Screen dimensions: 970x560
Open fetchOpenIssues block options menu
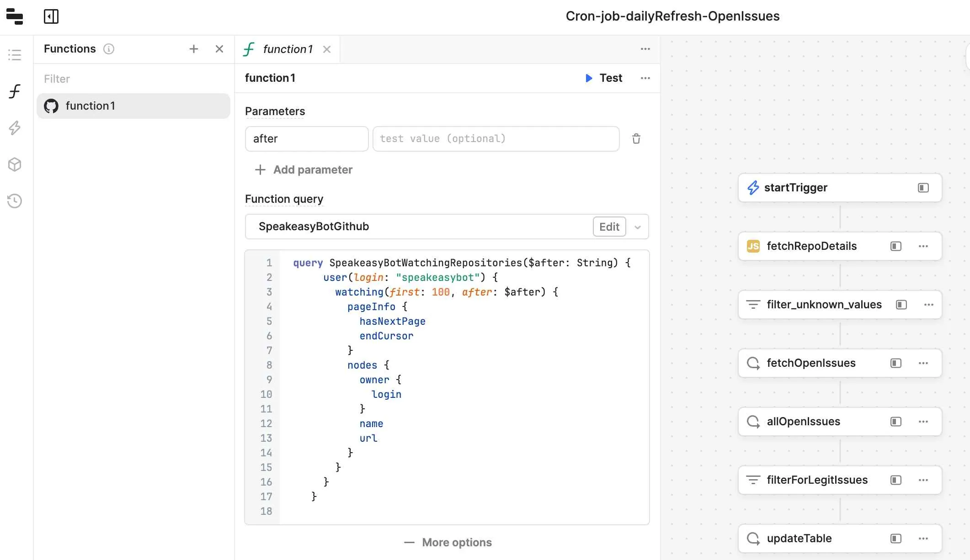[x=923, y=363]
